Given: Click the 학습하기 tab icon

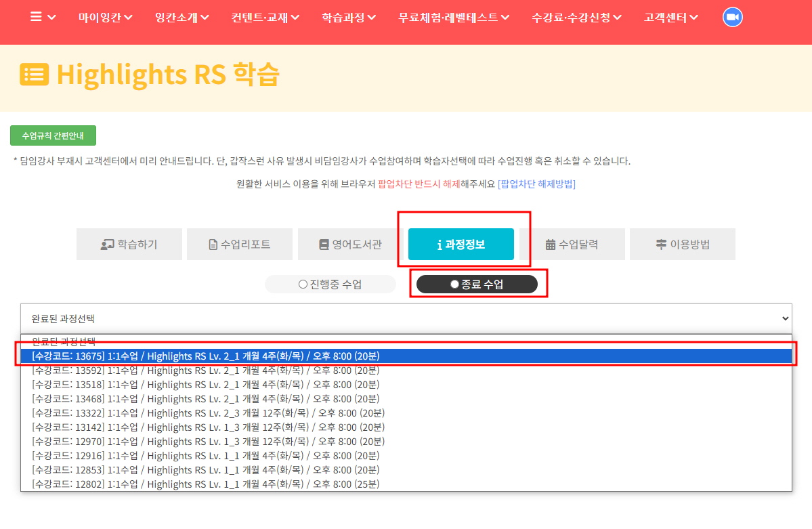Looking at the screenshot, I should [x=107, y=245].
